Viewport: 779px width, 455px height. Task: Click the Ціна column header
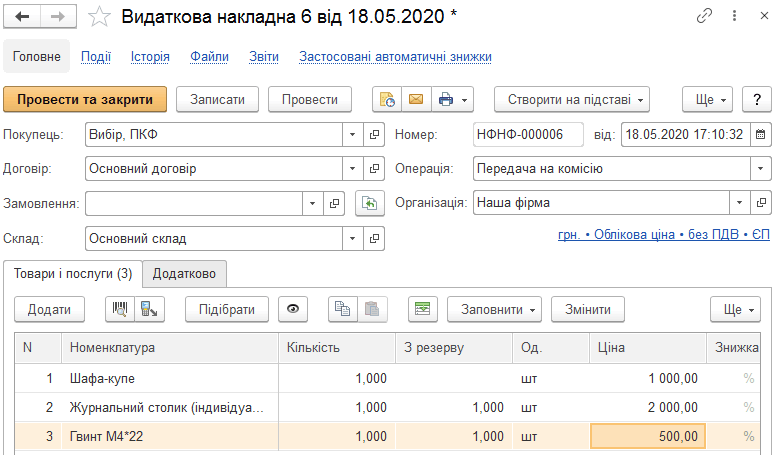[648, 348]
